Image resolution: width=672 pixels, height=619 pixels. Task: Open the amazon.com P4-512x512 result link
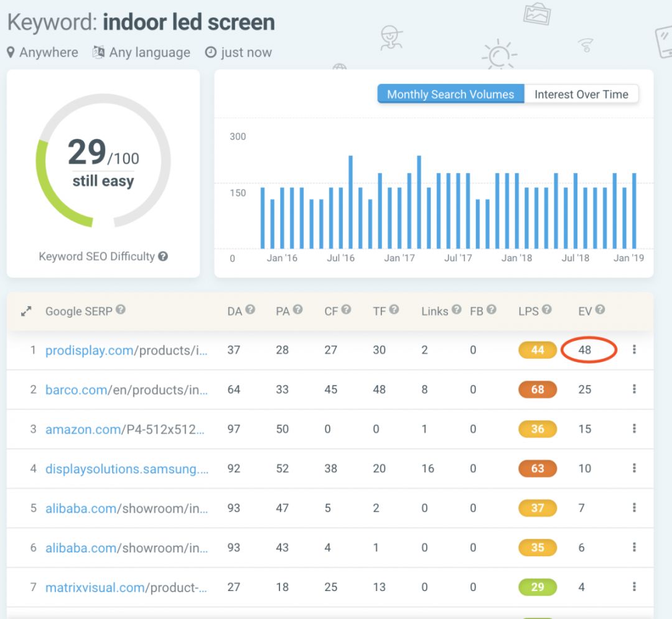click(x=124, y=429)
